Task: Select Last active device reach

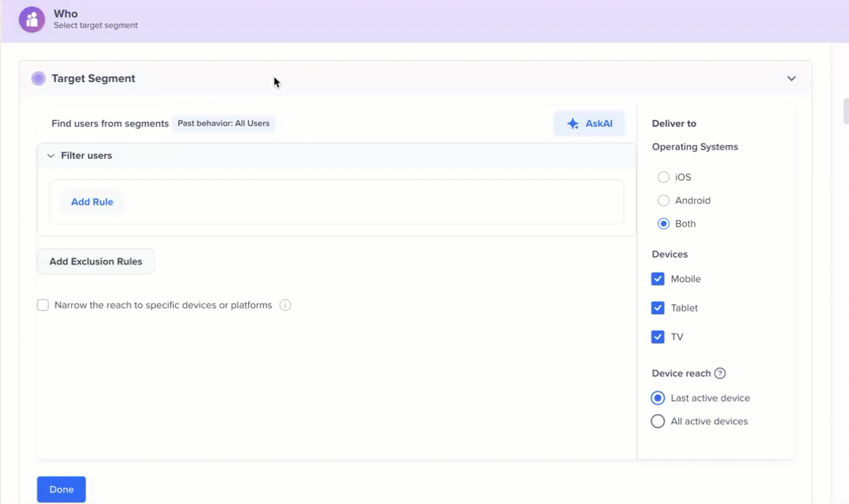Action: point(658,398)
